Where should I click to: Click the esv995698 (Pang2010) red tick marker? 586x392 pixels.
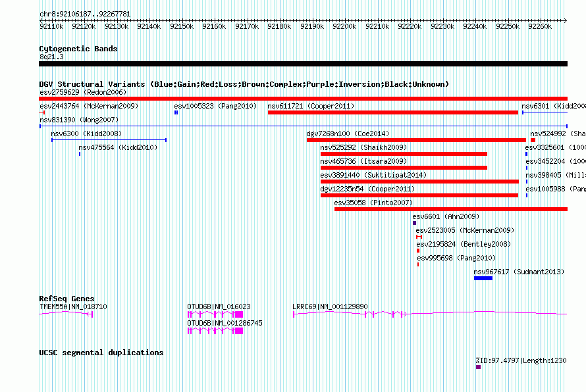click(418, 264)
